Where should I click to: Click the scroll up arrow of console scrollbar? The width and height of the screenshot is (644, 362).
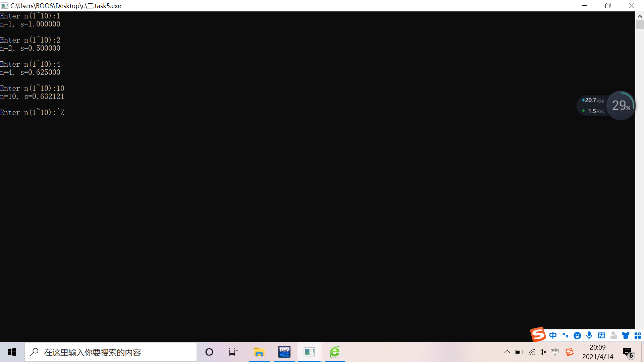tap(640, 16)
